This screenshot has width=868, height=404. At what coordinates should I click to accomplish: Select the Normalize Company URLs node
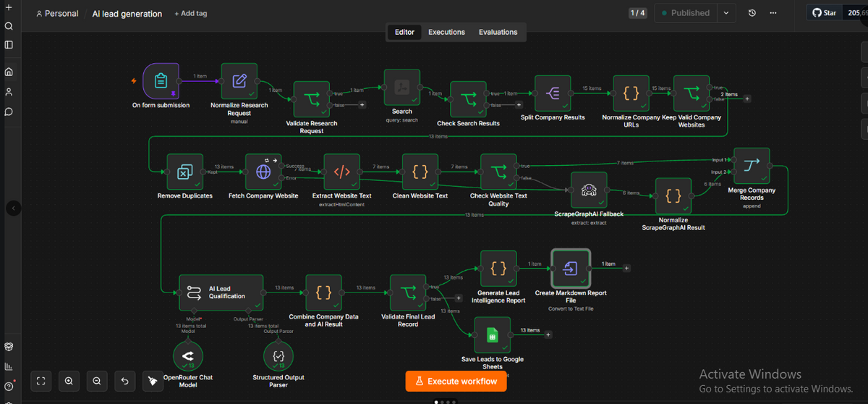[631, 93]
